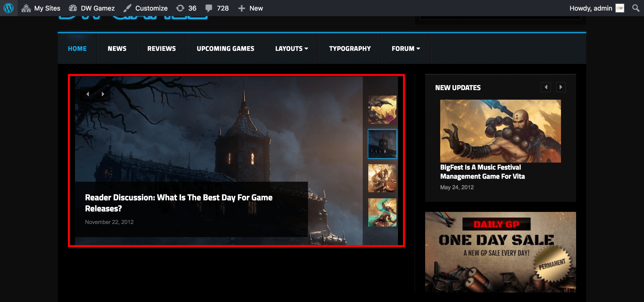644x302 pixels.
Task: Select the first slider thumbnail with dragon
Action: point(382,109)
